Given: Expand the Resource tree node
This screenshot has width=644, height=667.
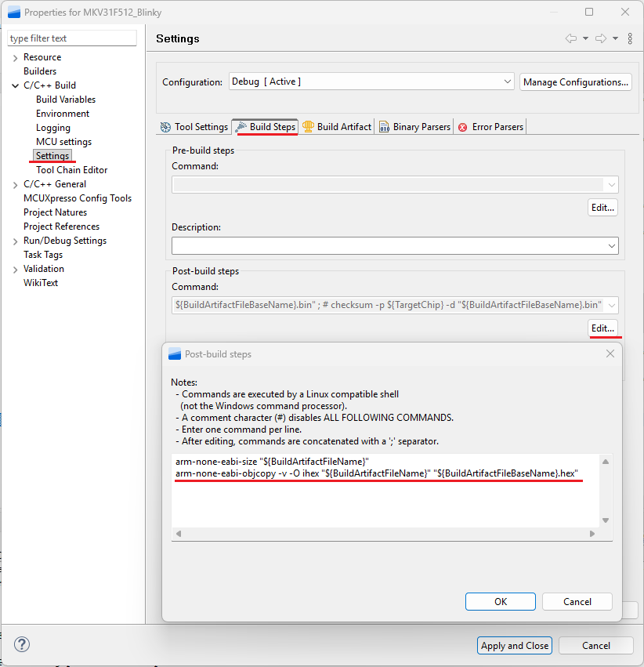Looking at the screenshot, I should (x=16, y=57).
